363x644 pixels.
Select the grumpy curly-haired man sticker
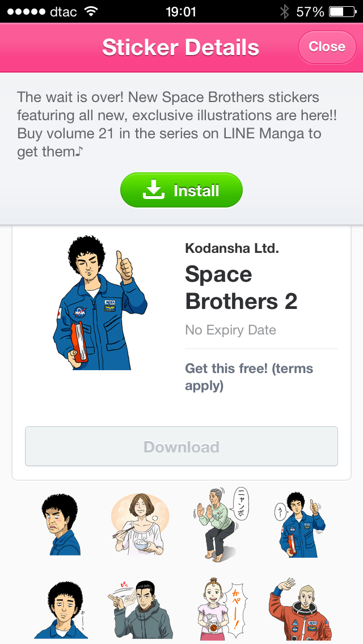pyautogui.click(x=61, y=524)
